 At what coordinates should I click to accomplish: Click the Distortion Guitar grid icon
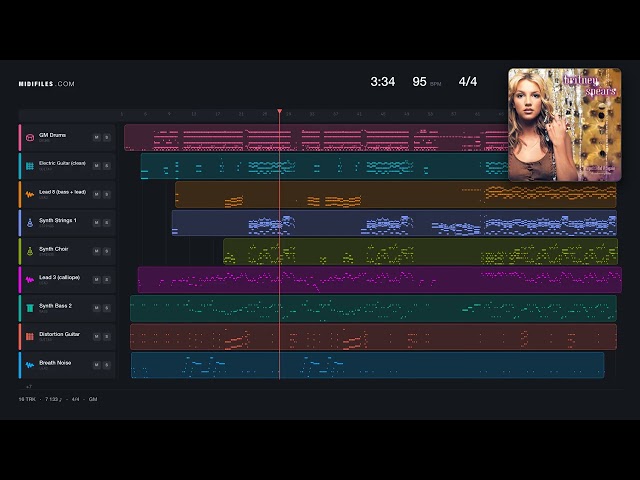pos(30,336)
